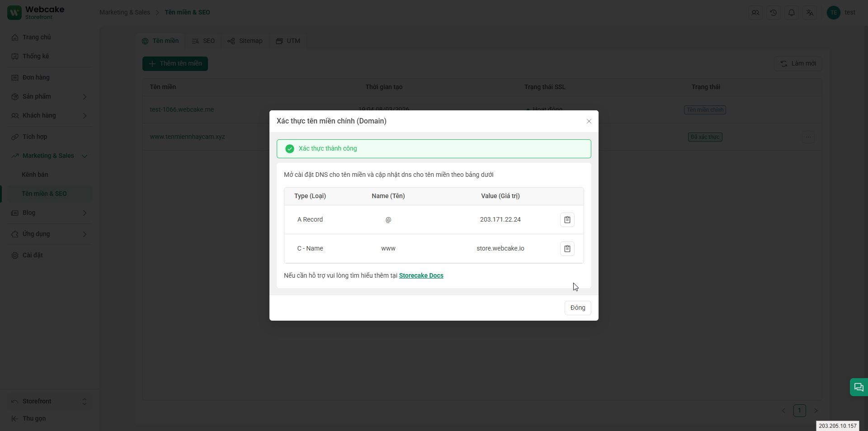Switch to the Sitemap tab

coord(245,41)
